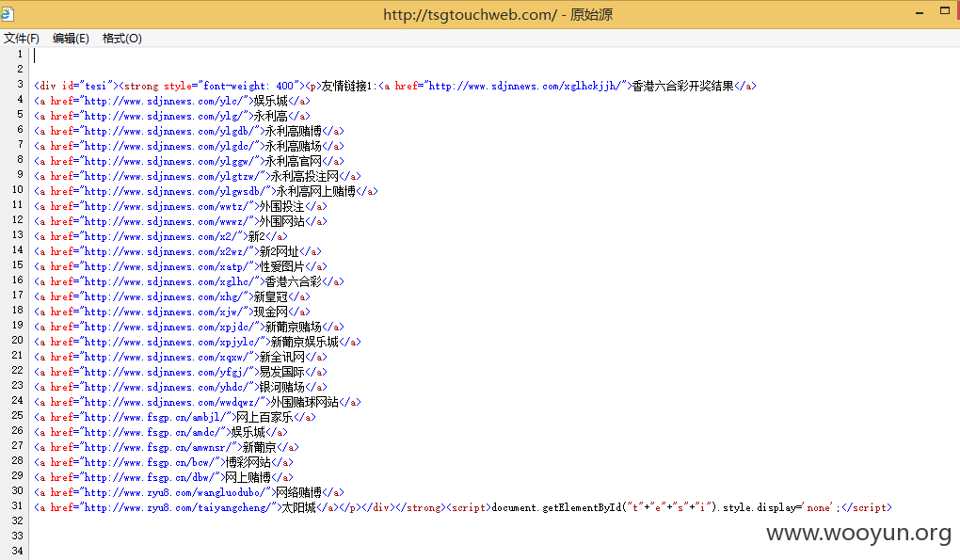Click line number 1 in the gutter
Screen dimensions: 960x560
20,54
